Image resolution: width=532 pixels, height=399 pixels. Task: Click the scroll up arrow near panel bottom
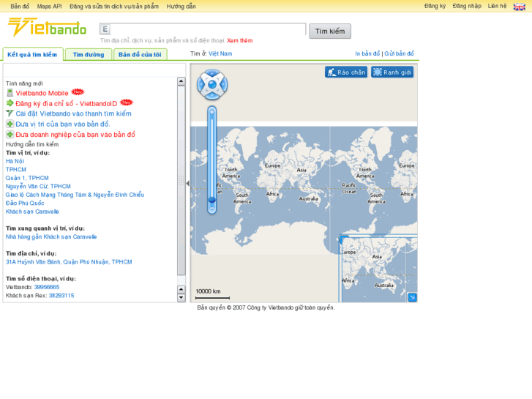tap(181, 290)
